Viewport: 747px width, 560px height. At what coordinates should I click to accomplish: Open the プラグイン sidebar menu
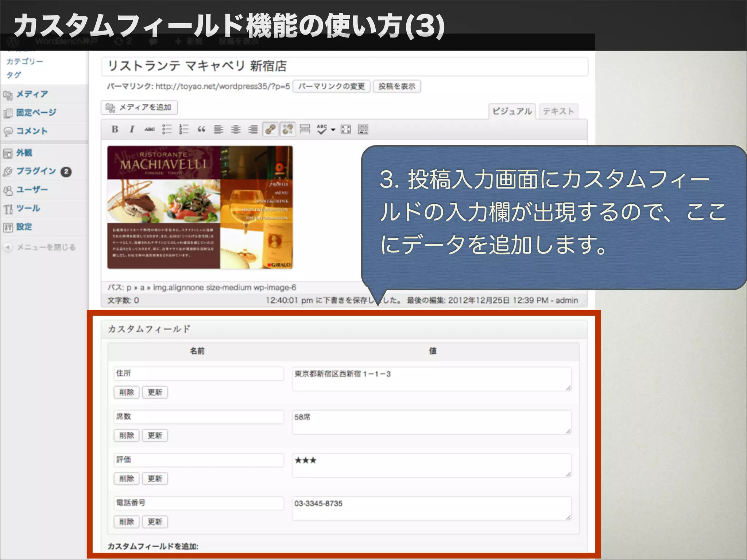(x=36, y=171)
